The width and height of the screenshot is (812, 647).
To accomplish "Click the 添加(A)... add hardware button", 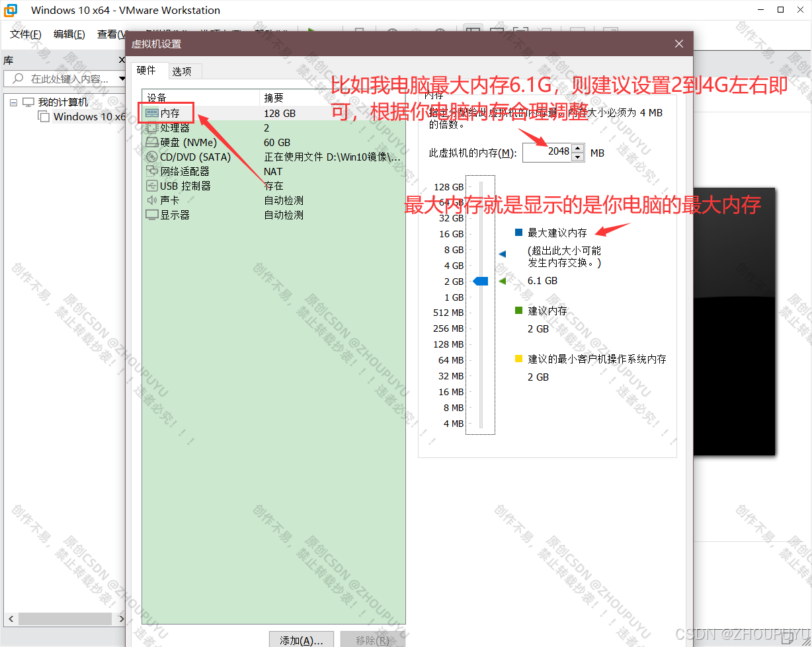I will (x=302, y=640).
